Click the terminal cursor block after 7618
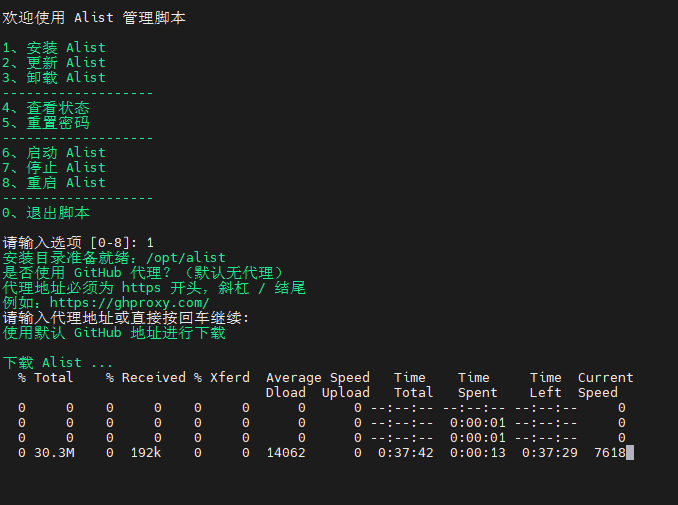Screen dimensions: 678x505 [630, 453]
